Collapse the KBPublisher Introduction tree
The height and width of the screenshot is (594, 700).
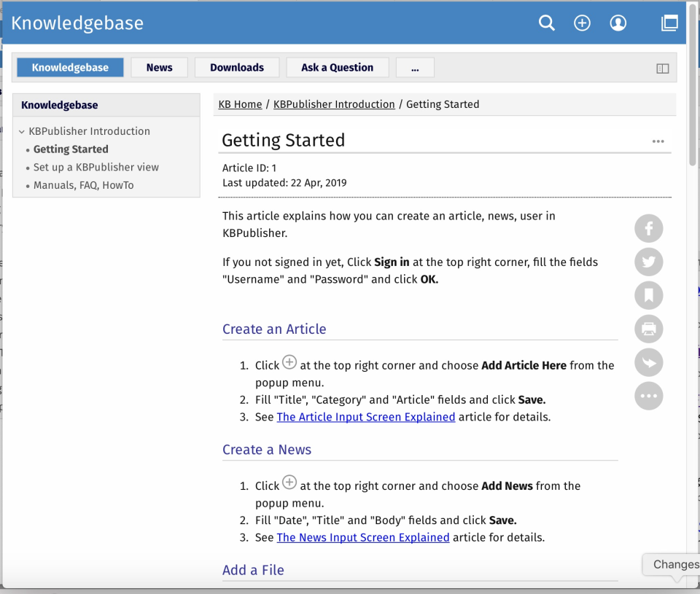21,131
